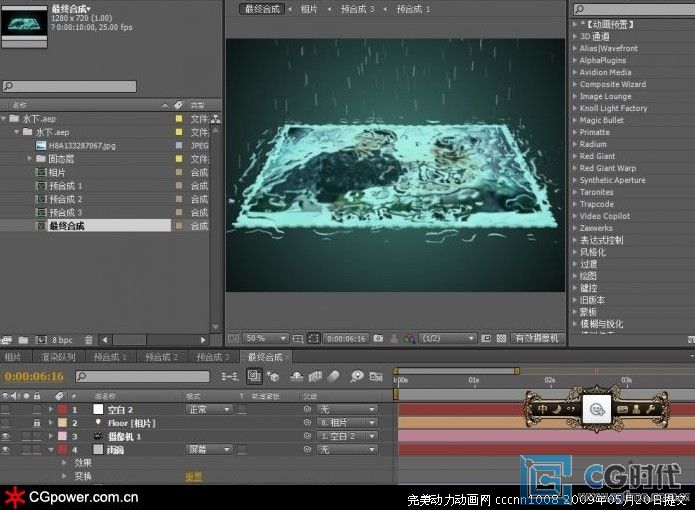Toggle the motion blur icon in the timeline
Viewport: 695px width, 510px height.
coord(333,377)
